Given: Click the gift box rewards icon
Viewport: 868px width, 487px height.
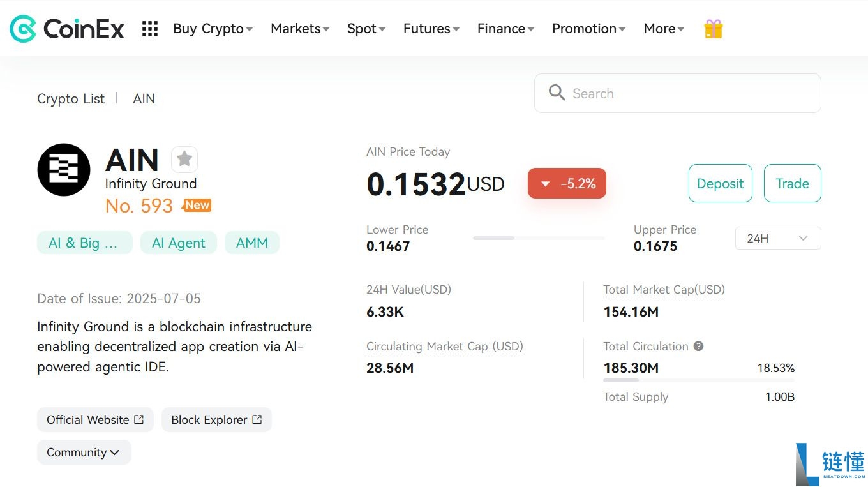Looking at the screenshot, I should [x=713, y=29].
